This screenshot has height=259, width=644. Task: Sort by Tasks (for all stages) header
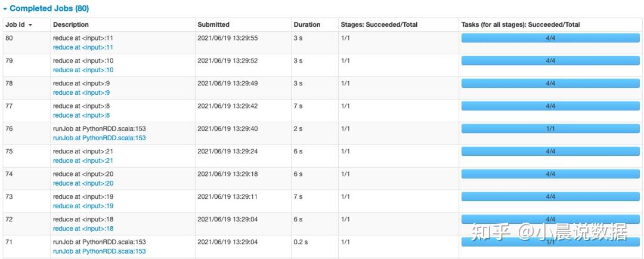pyautogui.click(x=520, y=24)
